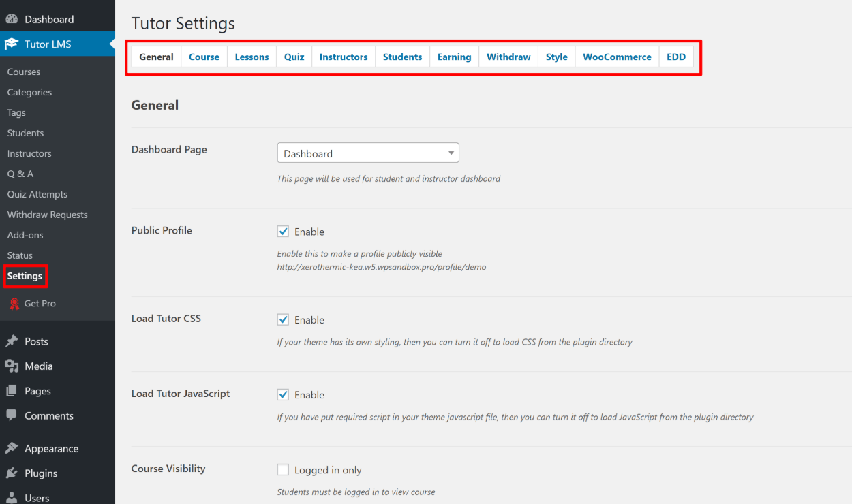Screen dimensions: 852x504
Task: Click the Tutor LMS menu header
Action: click(57, 44)
